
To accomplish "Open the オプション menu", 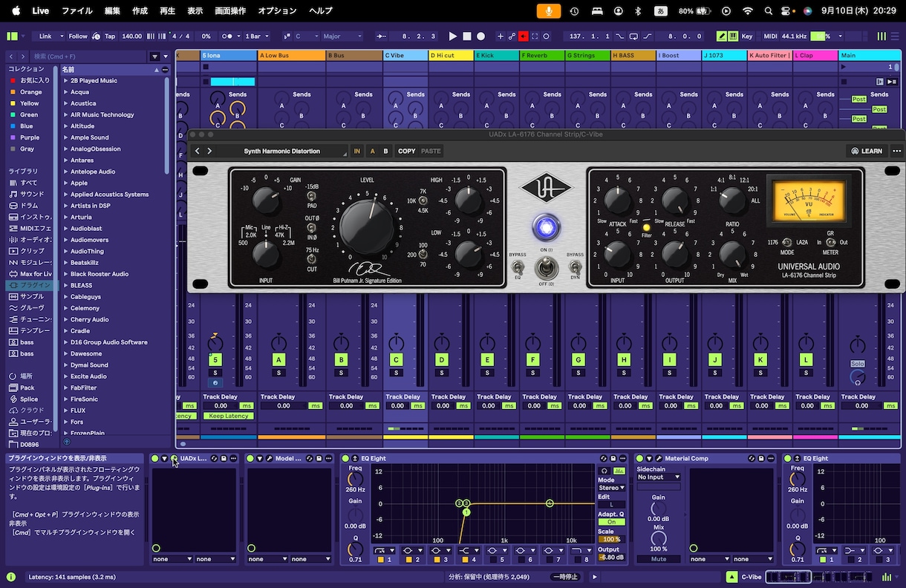I will pos(277,11).
